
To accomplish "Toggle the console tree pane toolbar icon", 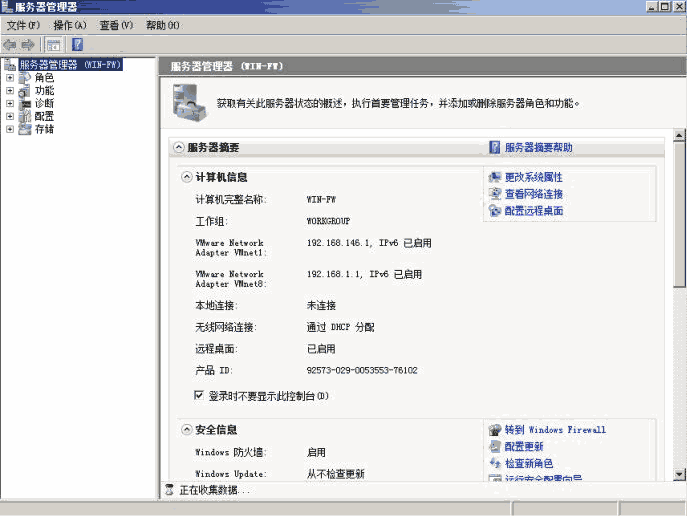I will [x=54, y=45].
